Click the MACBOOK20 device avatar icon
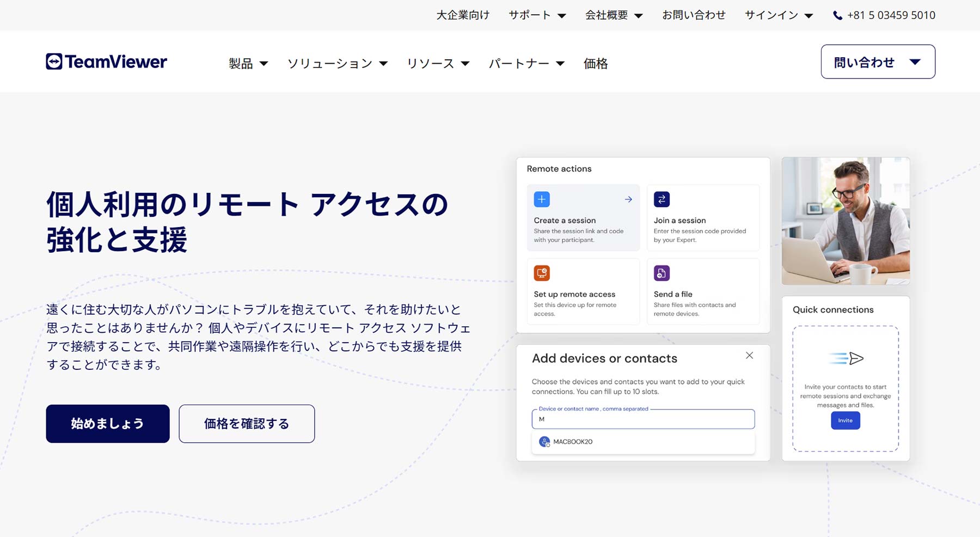 (544, 442)
